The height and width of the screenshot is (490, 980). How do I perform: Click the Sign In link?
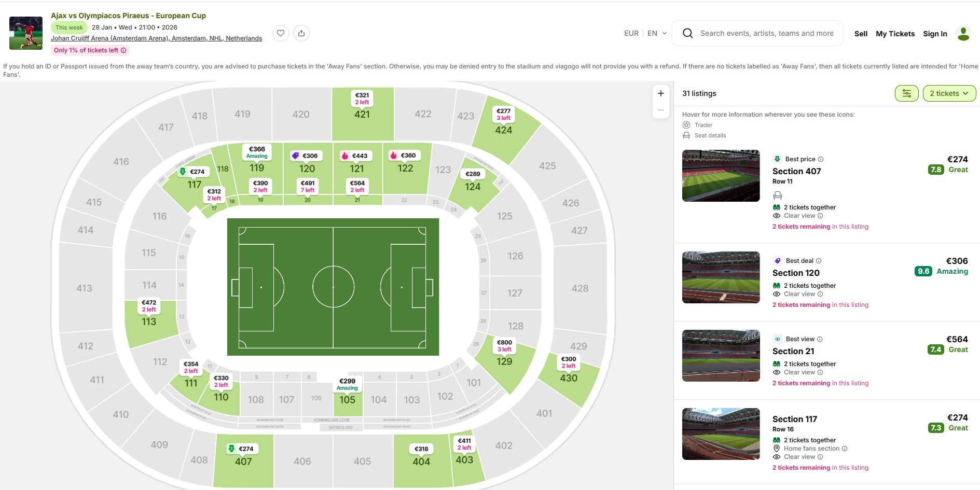coord(935,34)
